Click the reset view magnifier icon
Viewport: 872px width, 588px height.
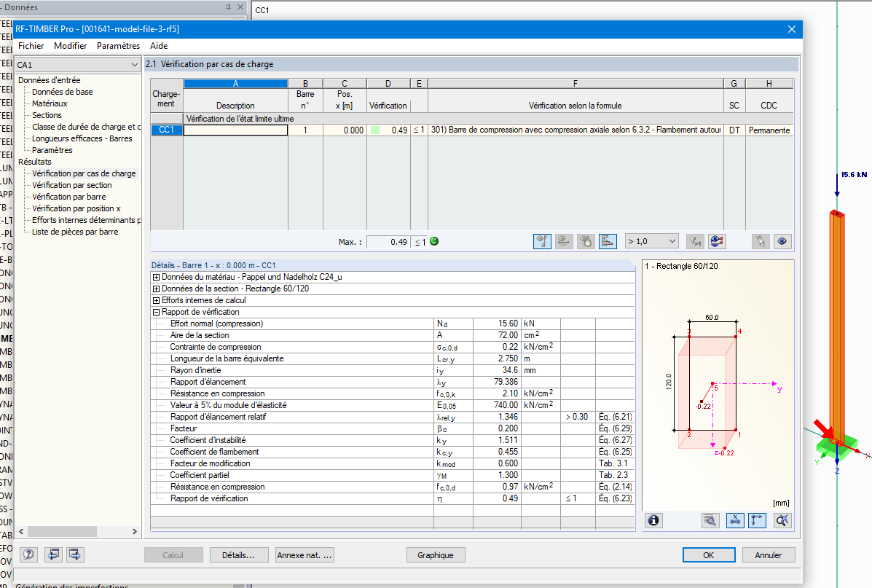click(x=782, y=520)
